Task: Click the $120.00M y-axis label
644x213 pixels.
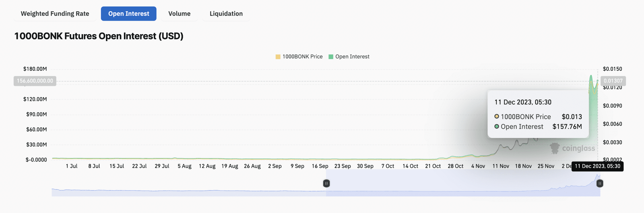Action: point(35,99)
